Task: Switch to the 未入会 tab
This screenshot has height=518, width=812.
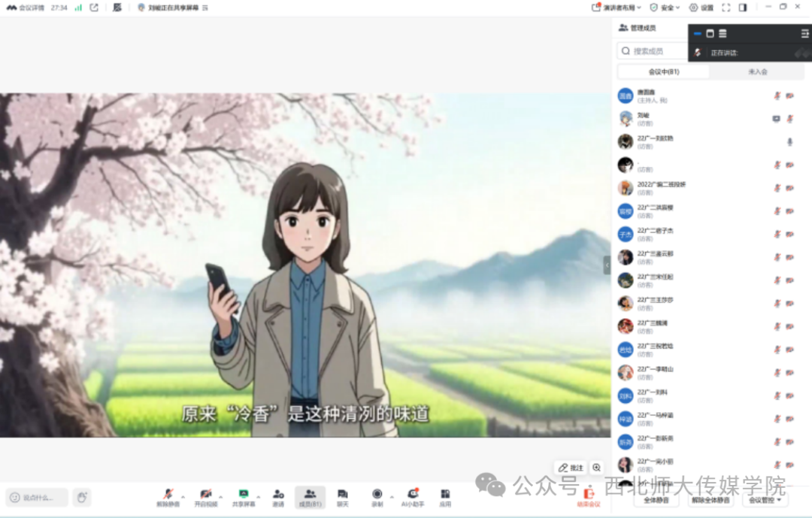Action: [x=759, y=71]
